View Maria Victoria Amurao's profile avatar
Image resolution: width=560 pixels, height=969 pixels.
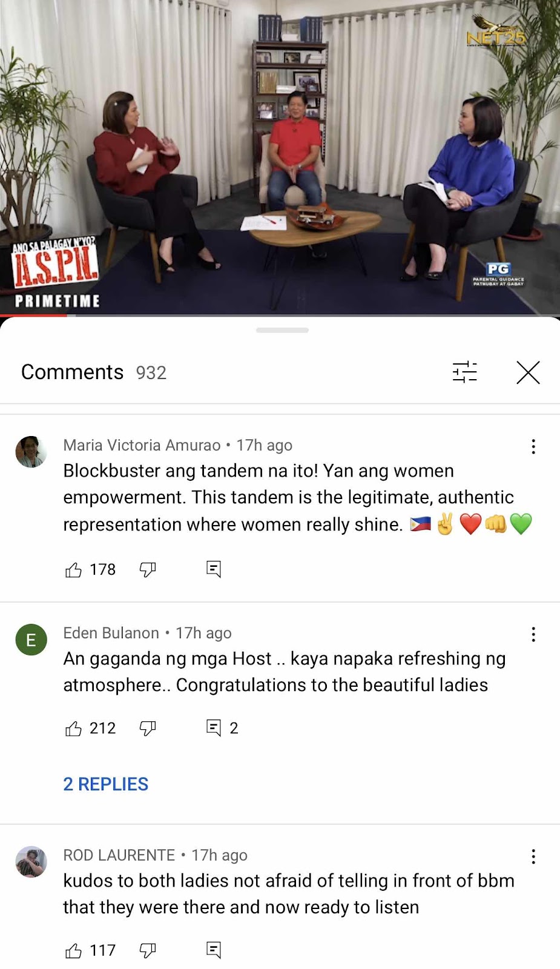tap(31, 452)
